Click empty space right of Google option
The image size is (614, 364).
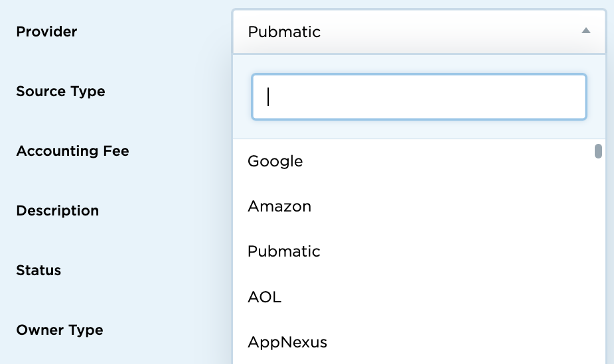(451, 161)
